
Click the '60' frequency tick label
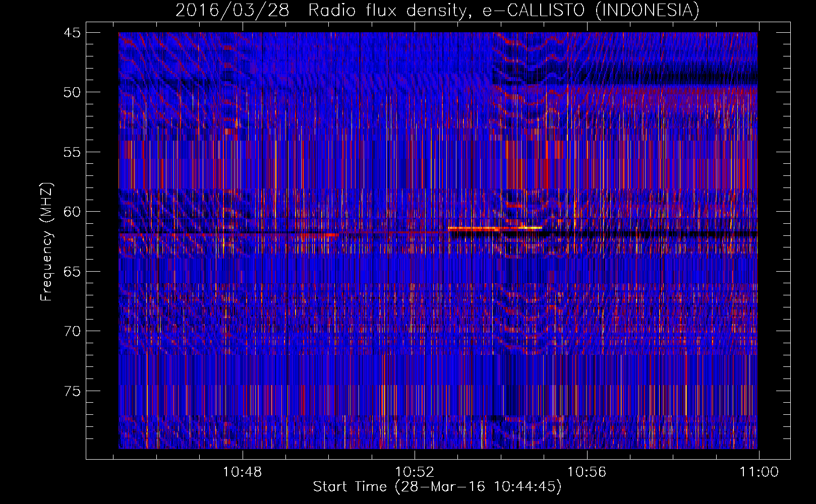coord(72,212)
